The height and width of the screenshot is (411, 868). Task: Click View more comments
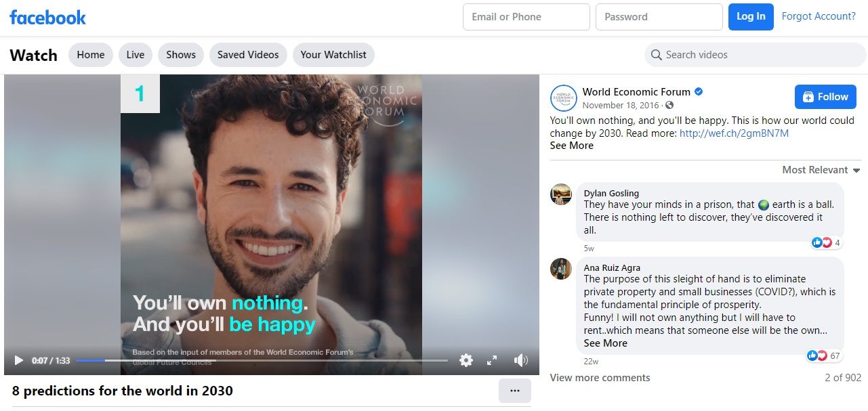[600, 378]
